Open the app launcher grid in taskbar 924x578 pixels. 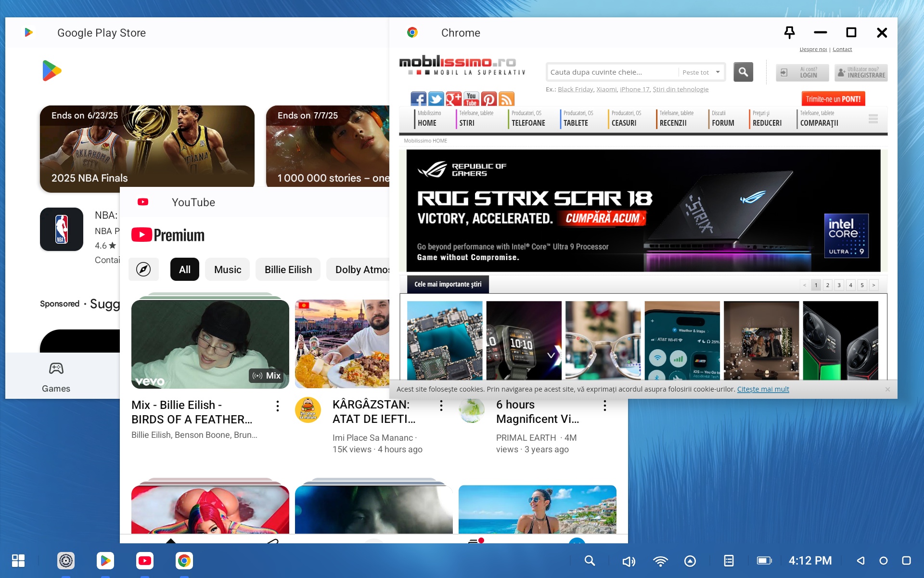(18, 561)
